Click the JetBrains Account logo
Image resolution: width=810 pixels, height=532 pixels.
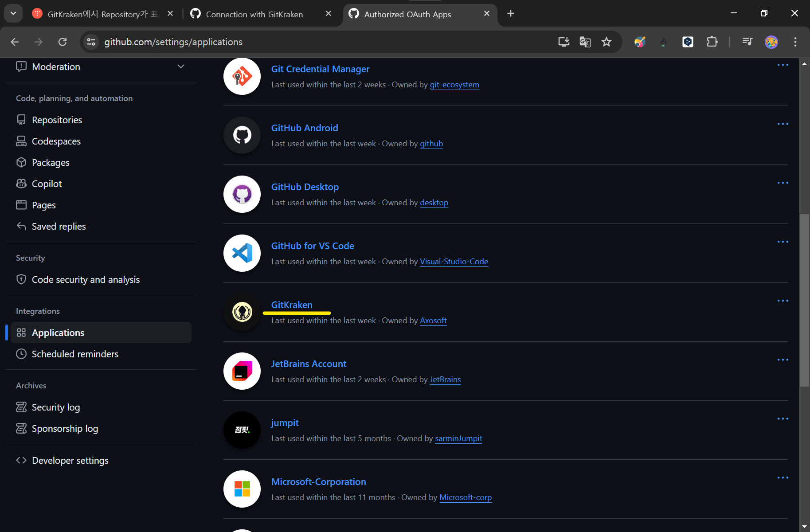click(242, 371)
